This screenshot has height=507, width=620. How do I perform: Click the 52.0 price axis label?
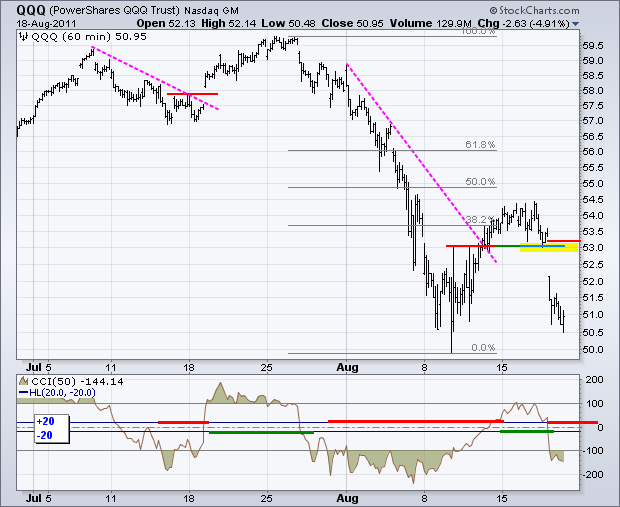click(x=593, y=282)
